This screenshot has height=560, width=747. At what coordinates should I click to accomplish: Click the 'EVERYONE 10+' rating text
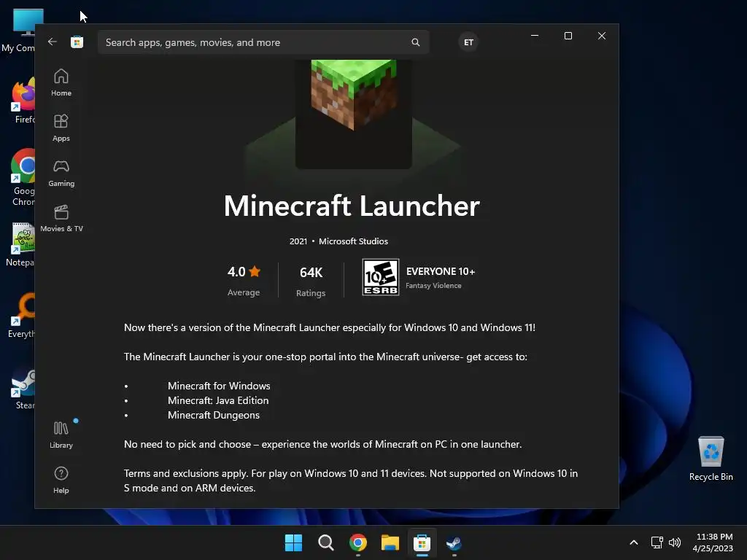[x=440, y=271]
